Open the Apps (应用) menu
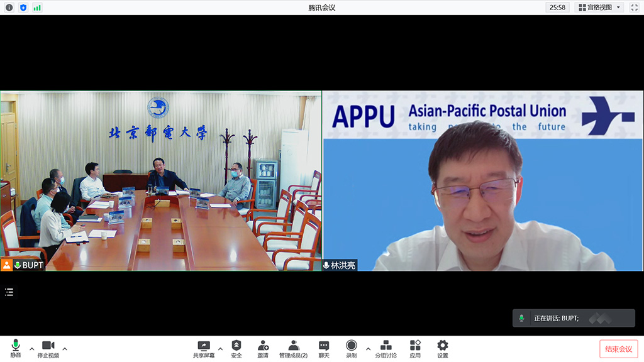 coord(415,349)
